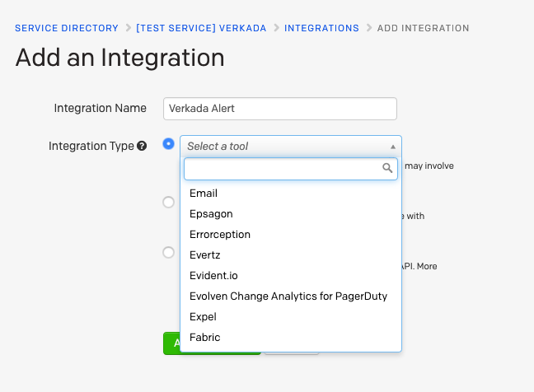Open the Service Directory breadcrumb link
Screen dimensions: 534x392
click(67, 28)
